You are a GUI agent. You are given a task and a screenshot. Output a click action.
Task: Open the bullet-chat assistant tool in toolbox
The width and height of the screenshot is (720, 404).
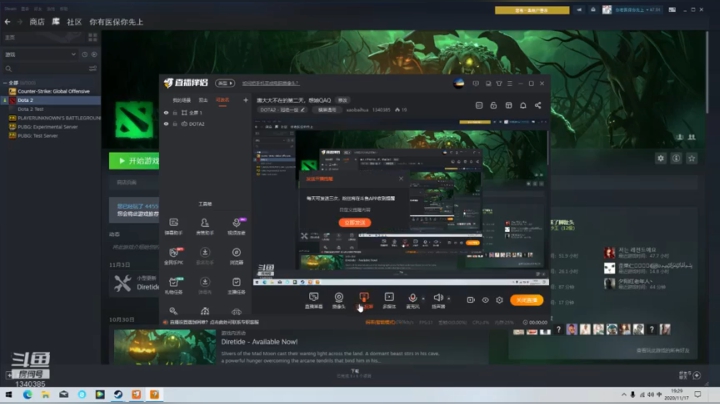click(x=174, y=226)
